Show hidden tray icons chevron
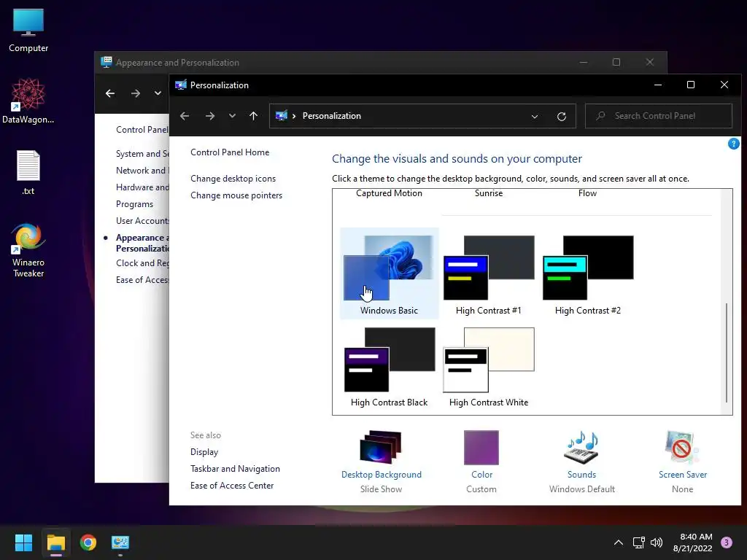 click(x=619, y=542)
